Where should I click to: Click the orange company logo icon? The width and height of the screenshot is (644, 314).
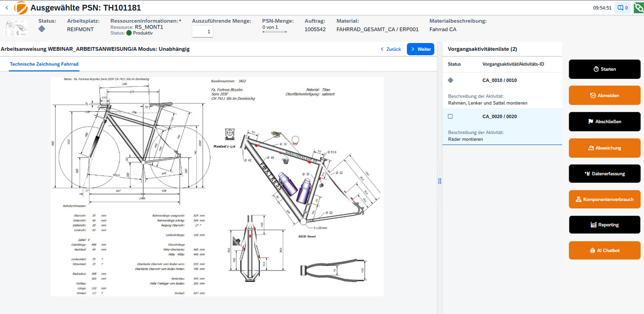point(21,8)
